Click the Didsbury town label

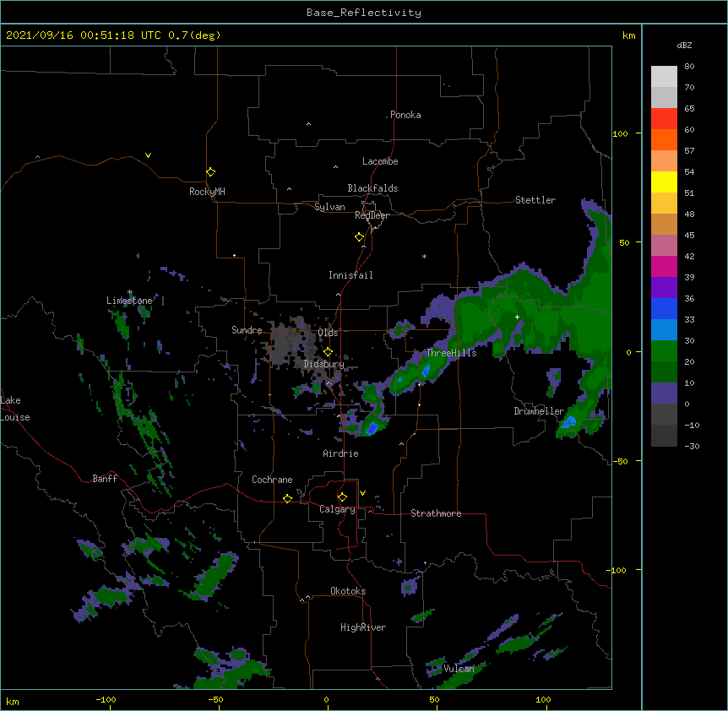(324, 364)
